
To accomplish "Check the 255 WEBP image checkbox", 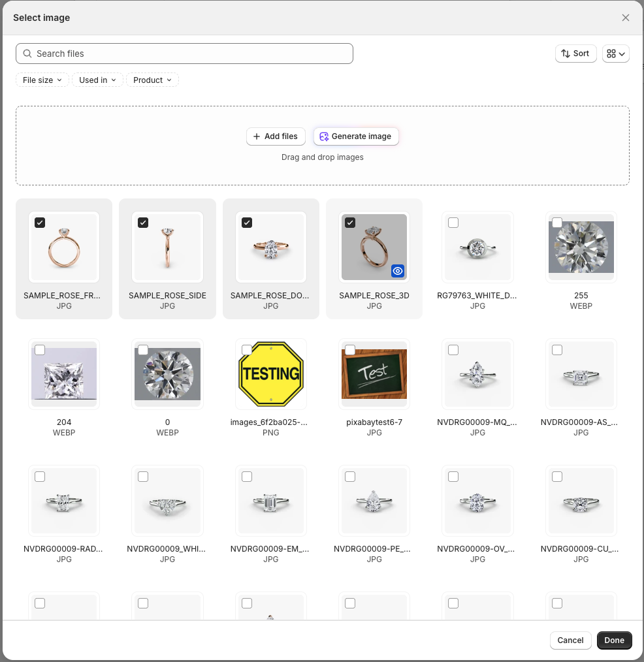I will point(557,223).
